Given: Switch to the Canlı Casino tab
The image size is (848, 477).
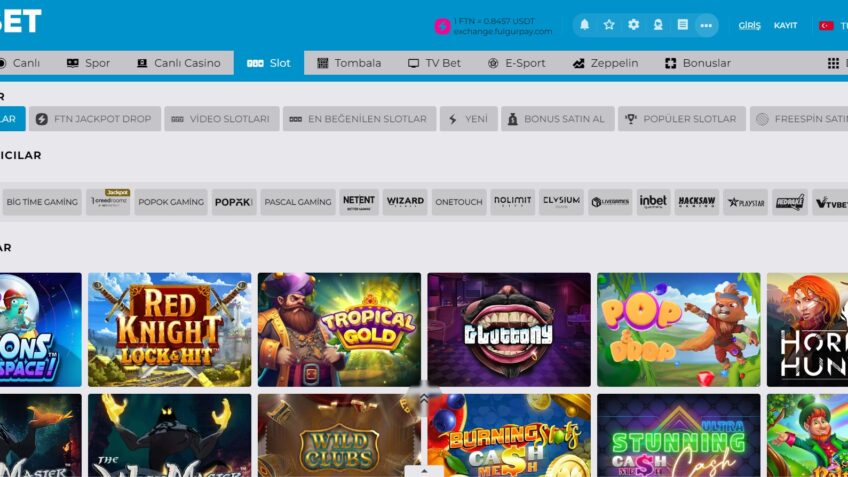Looking at the screenshot, I should (177, 63).
